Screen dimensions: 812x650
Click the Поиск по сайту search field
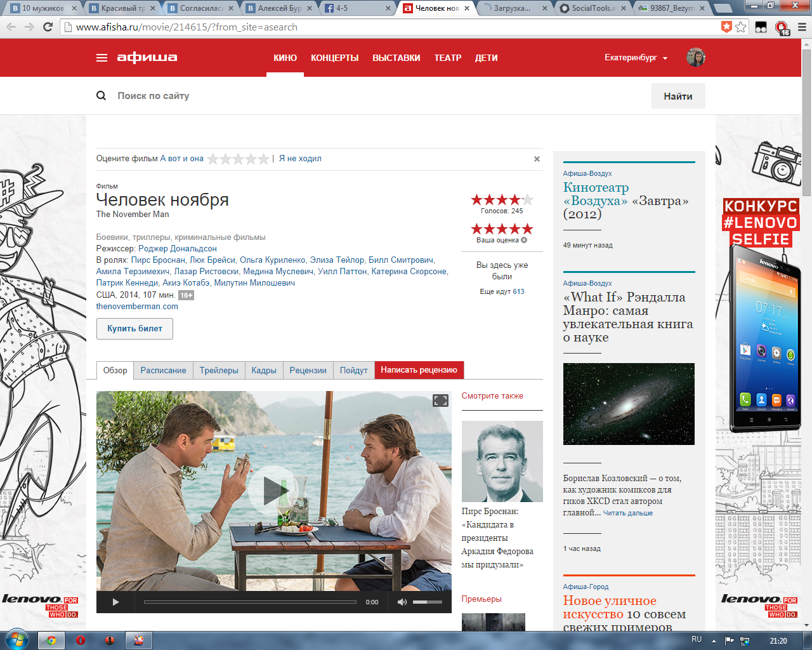click(x=381, y=96)
